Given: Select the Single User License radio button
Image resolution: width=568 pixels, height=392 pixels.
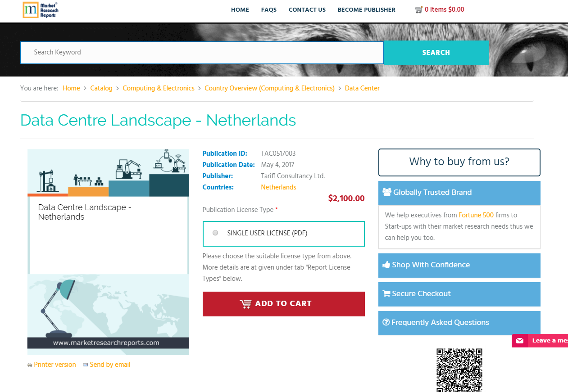Looking at the screenshot, I should pyautogui.click(x=215, y=233).
